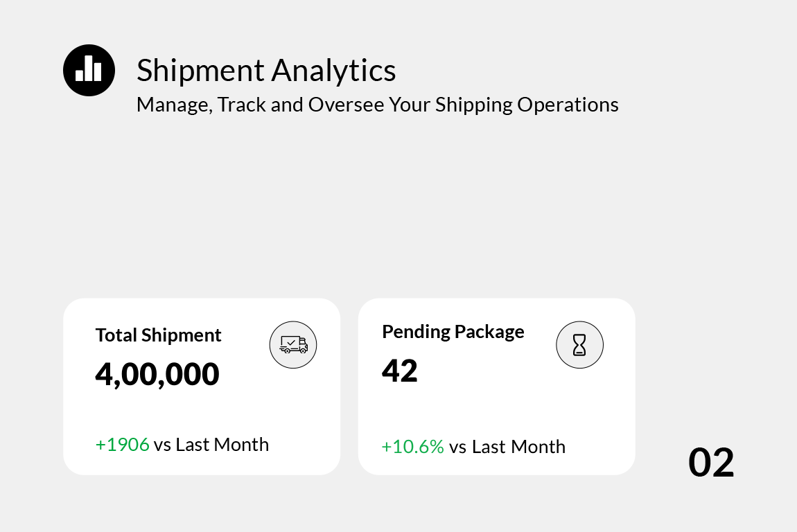Click the hourglass pending icon
The height and width of the screenshot is (532, 797).
(580, 344)
